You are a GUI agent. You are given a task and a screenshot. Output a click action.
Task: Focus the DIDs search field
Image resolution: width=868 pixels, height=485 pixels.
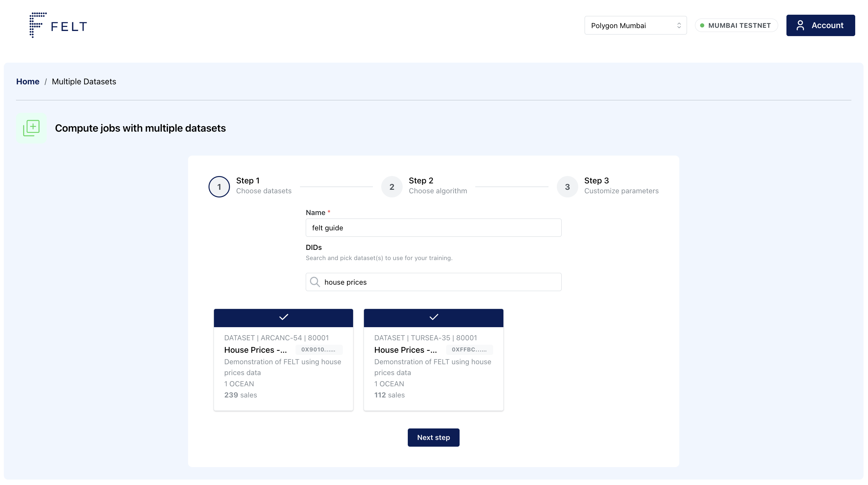tap(433, 282)
